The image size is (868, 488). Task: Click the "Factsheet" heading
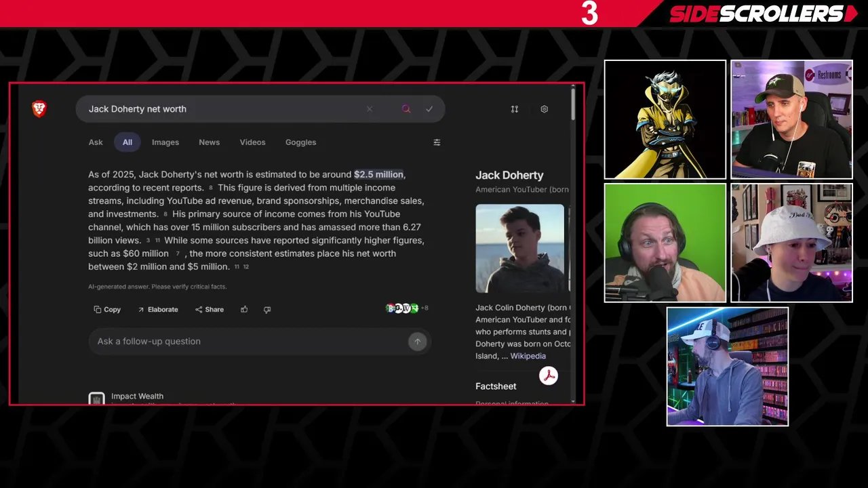point(496,386)
